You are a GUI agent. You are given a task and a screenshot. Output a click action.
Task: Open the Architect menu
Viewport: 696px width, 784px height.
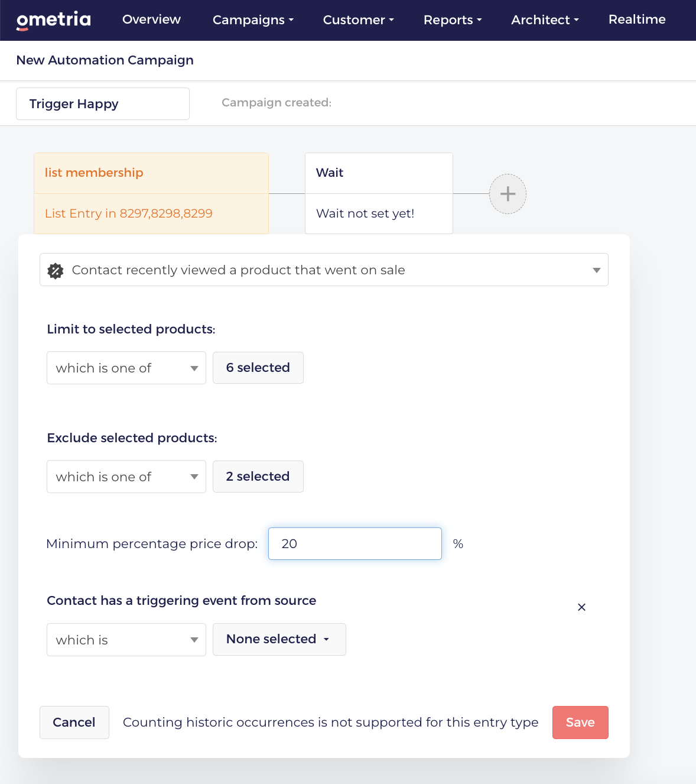[x=545, y=20]
